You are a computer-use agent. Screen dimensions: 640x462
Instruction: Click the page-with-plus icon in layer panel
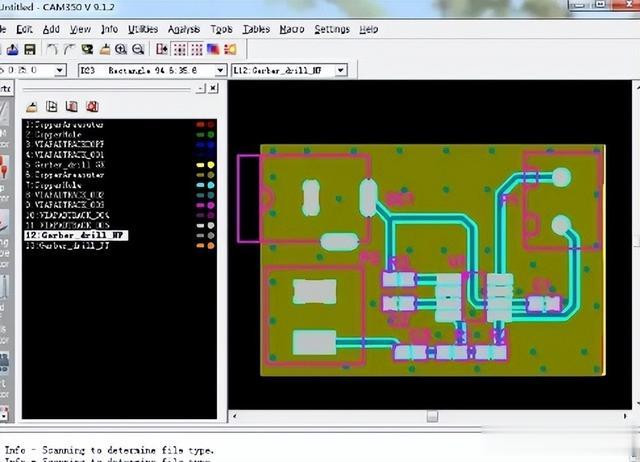coord(52,107)
